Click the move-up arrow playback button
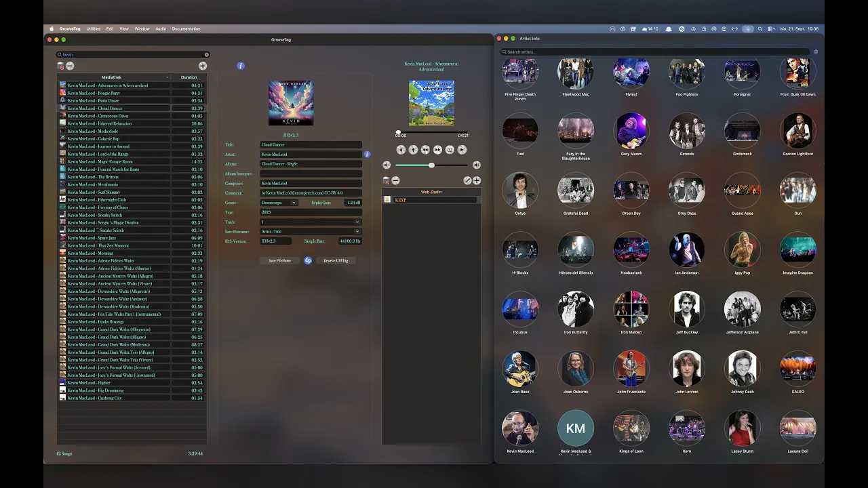Screen dimensions: 868x488 (413, 150)
